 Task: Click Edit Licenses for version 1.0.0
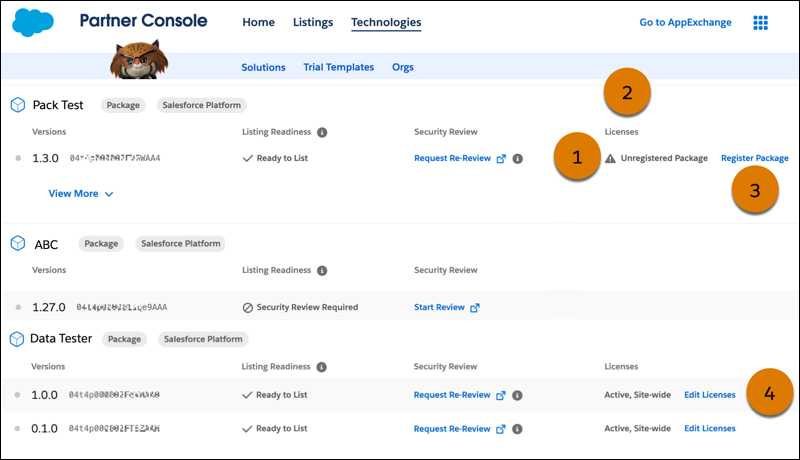coord(710,395)
